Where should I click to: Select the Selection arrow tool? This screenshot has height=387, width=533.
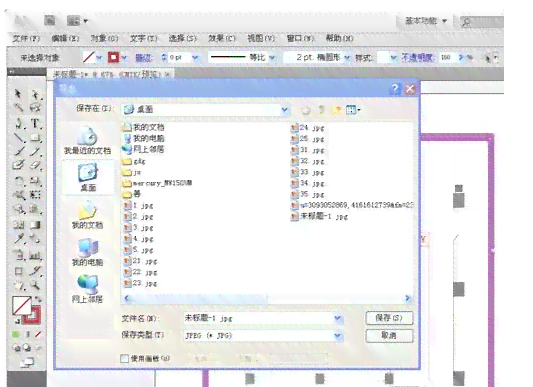[x=18, y=94]
